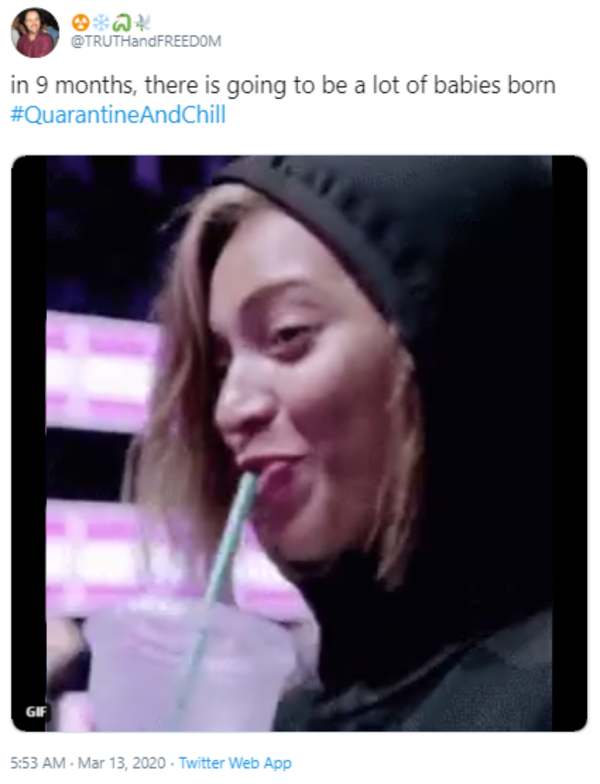Click the radioactive emoji in display name
Screen dimensions: 600x784
point(80,22)
